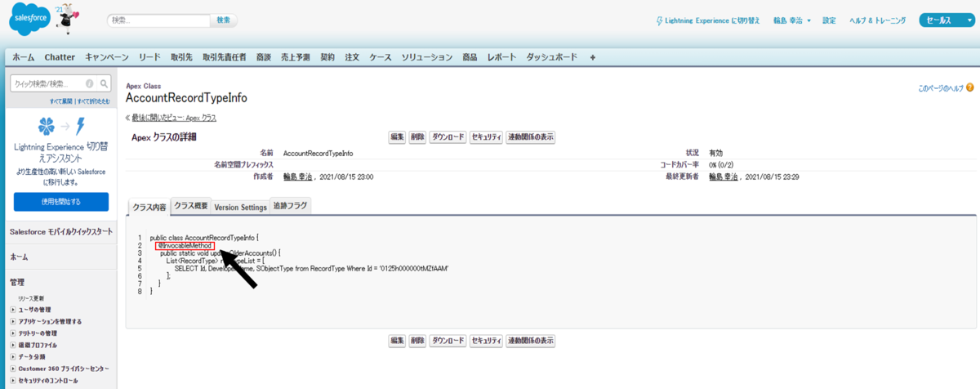Screen dimensions: 980x389
Task: Expand セキュリティのコントロール node
Action: click(x=13, y=381)
